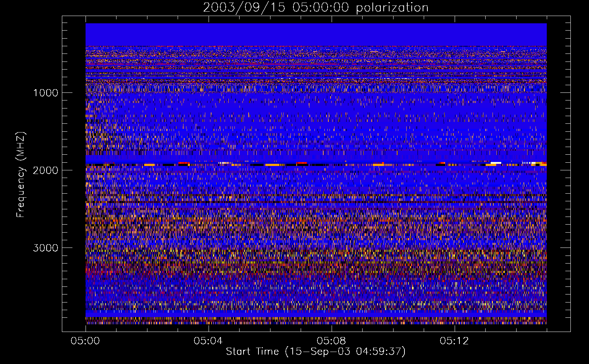
Task: Click the 3000 frequency tick label
Action: coord(46,248)
